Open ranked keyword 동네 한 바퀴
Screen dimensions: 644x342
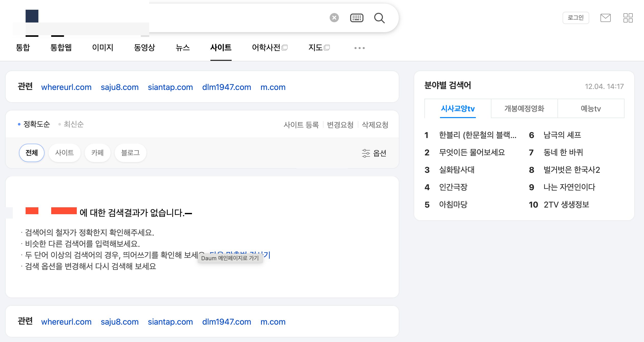pos(563,152)
